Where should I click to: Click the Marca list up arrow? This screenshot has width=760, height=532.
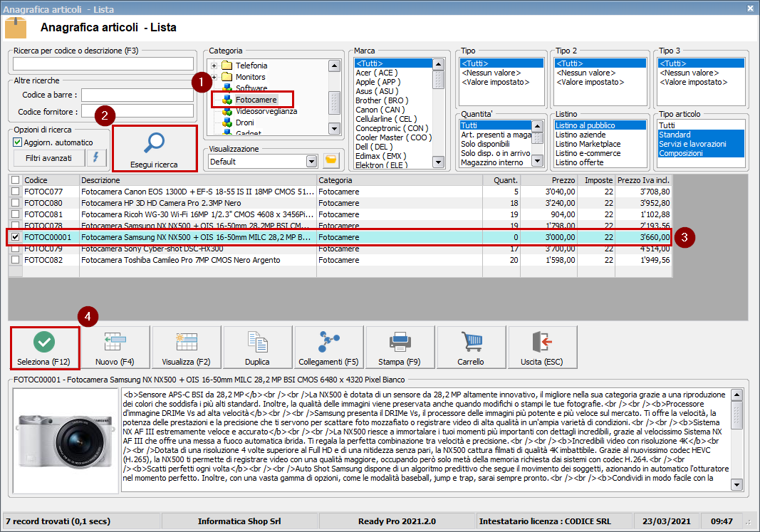438,64
